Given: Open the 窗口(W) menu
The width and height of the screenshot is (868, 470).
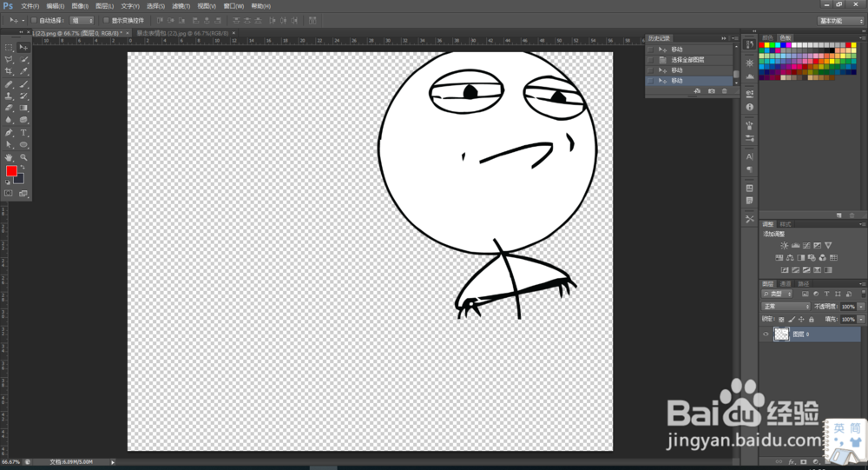Looking at the screenshot, I should pos(233,6).
